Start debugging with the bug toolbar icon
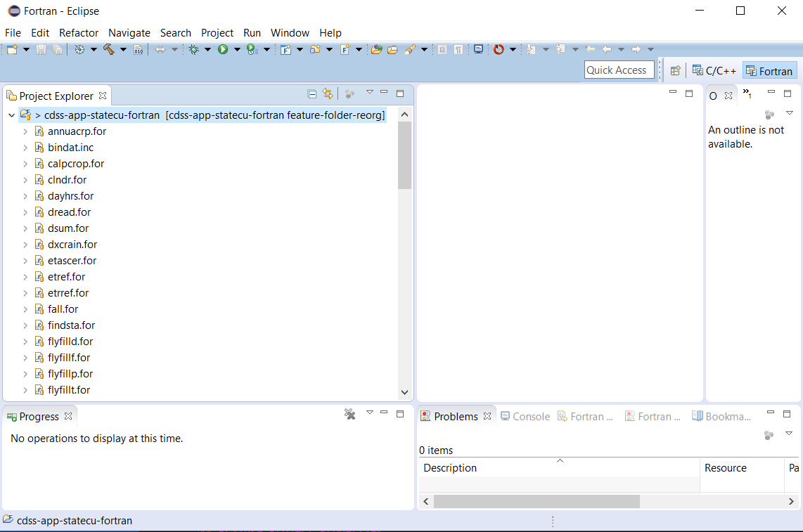 point(195,49)
